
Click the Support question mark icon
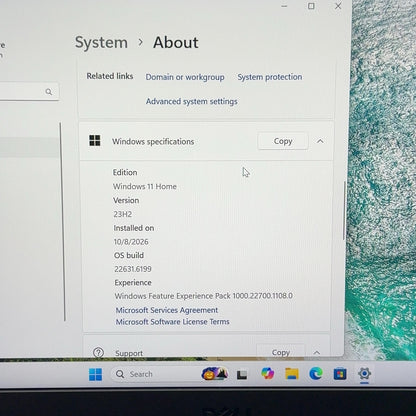tap(98, 352)
